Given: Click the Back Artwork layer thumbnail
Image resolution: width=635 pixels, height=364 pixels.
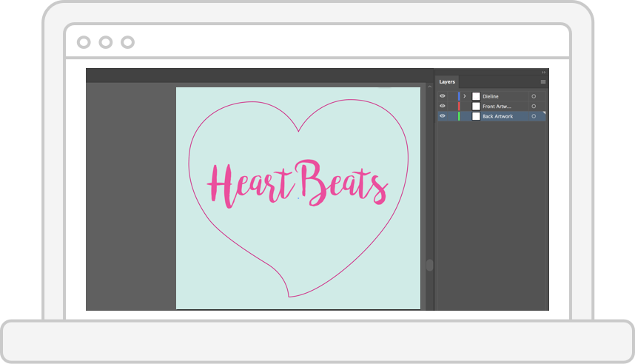Looking at the screenshot, I should coord(476,116).
